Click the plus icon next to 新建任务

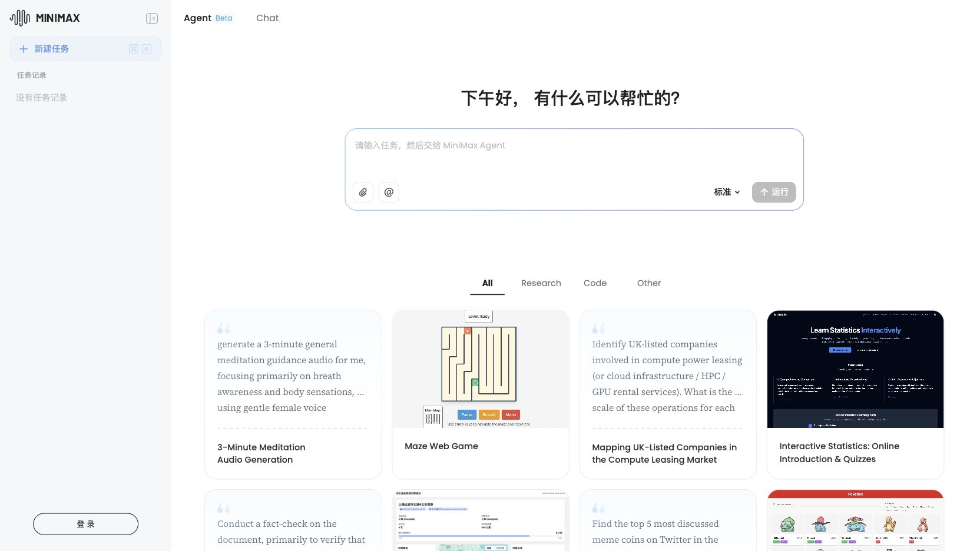pos(24,49)
